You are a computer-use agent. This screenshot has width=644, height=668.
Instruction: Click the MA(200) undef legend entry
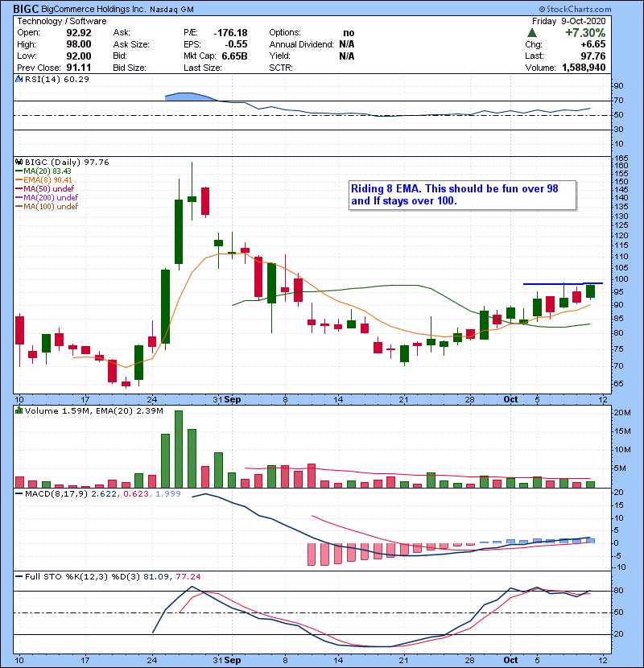tap(47, 197)
